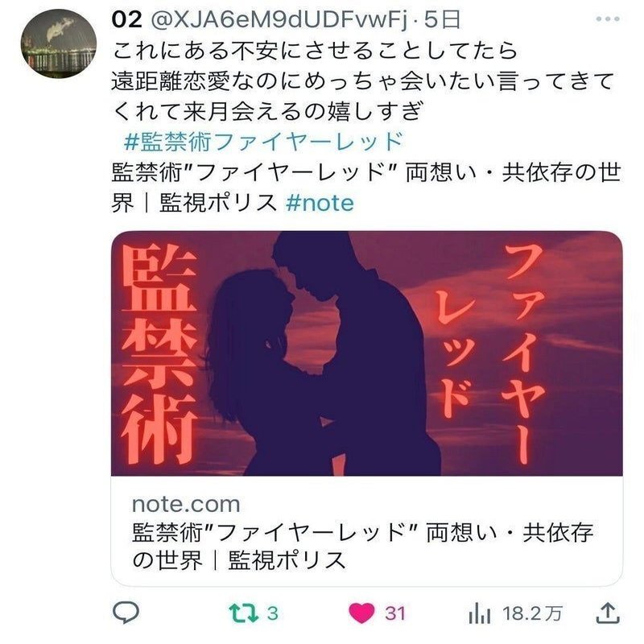Image resolution: width=644 pixels, height=644 pixels.
Task: Open the night harbor profile avatar
Action: point(59,43)
